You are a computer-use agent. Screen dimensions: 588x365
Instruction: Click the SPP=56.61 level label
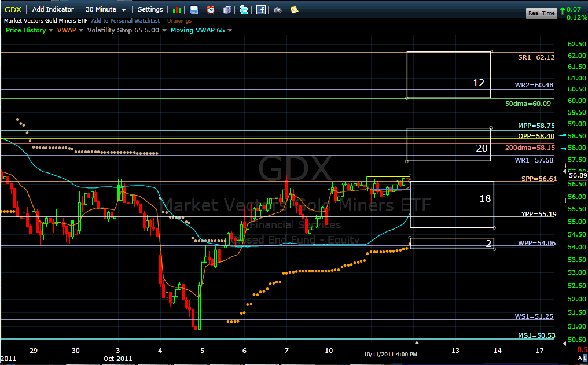[x=539, y=179]
